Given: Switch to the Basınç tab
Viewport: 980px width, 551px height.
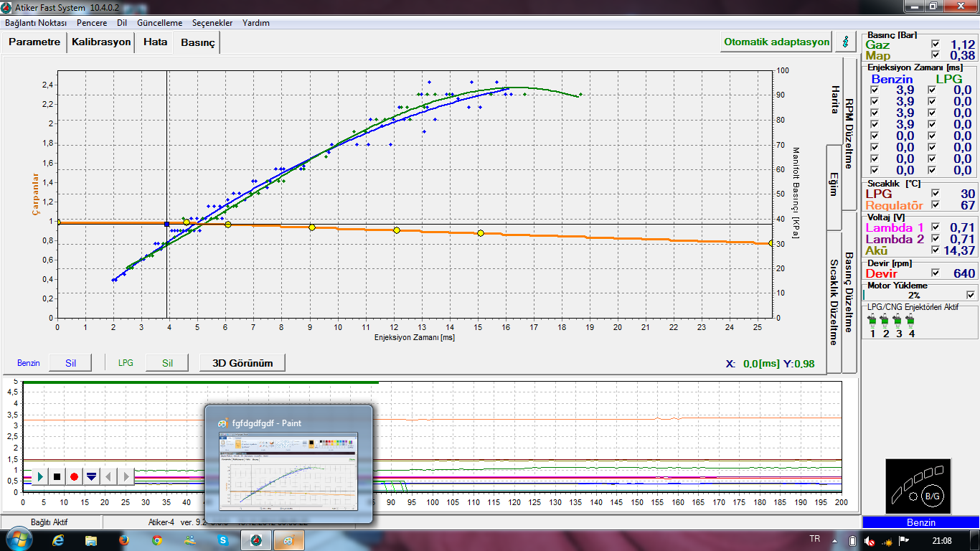Looking at the screenshot, I should coord(197,43).
